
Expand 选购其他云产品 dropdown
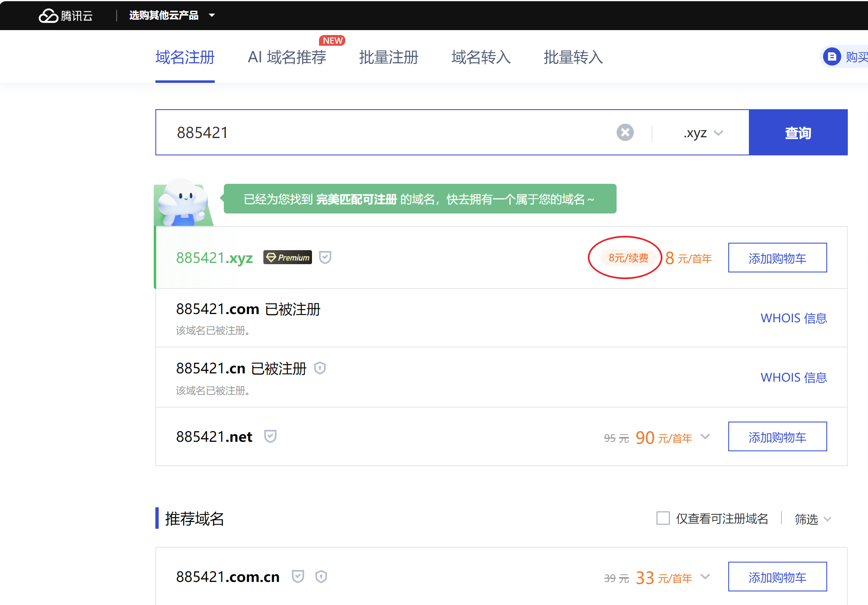[x=172, y=16]
